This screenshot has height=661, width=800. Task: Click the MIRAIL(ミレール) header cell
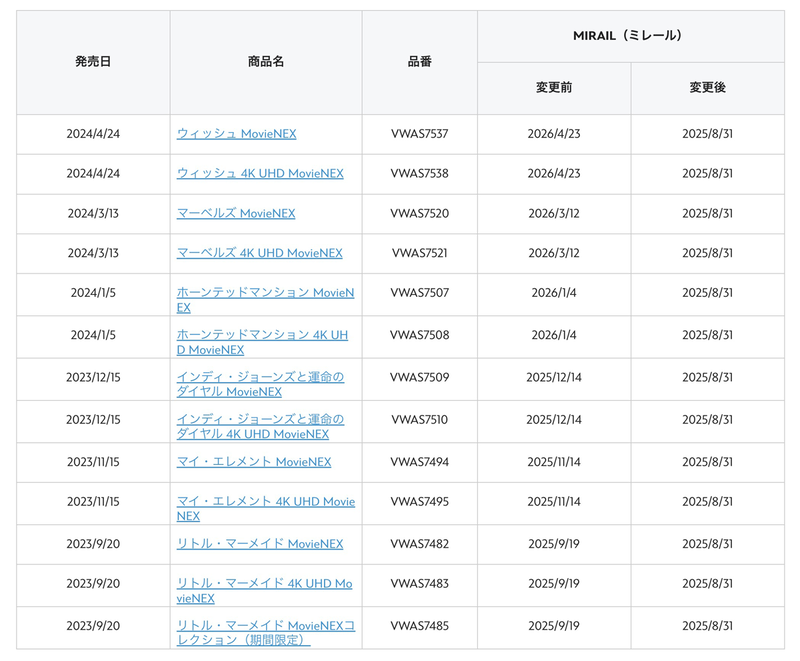[x=631, y=36]
